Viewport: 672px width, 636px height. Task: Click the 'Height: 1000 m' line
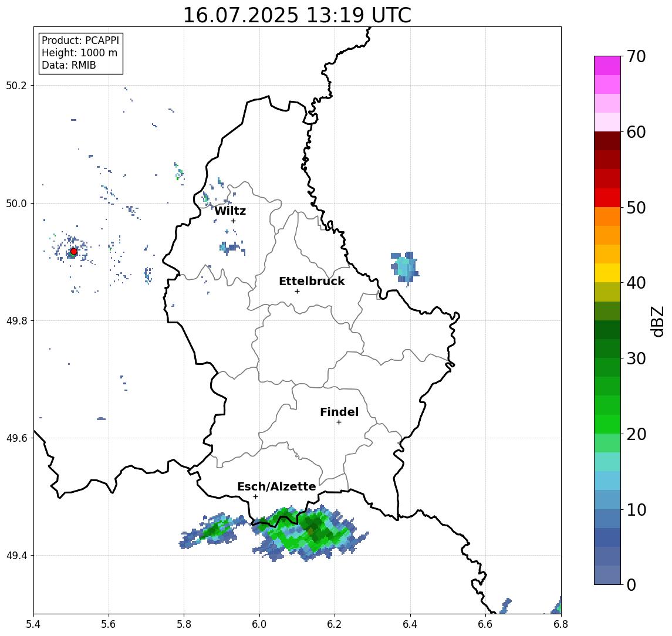point(79,53)
